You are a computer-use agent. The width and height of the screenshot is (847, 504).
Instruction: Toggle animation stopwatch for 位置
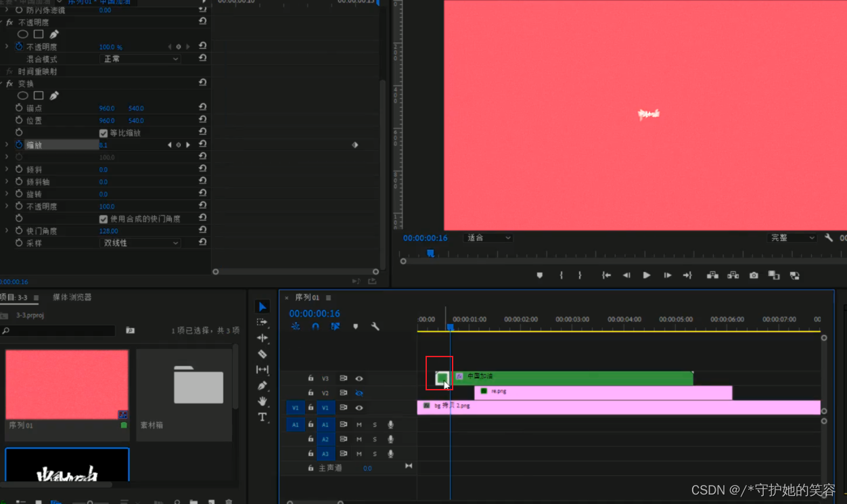pos(19,120)
